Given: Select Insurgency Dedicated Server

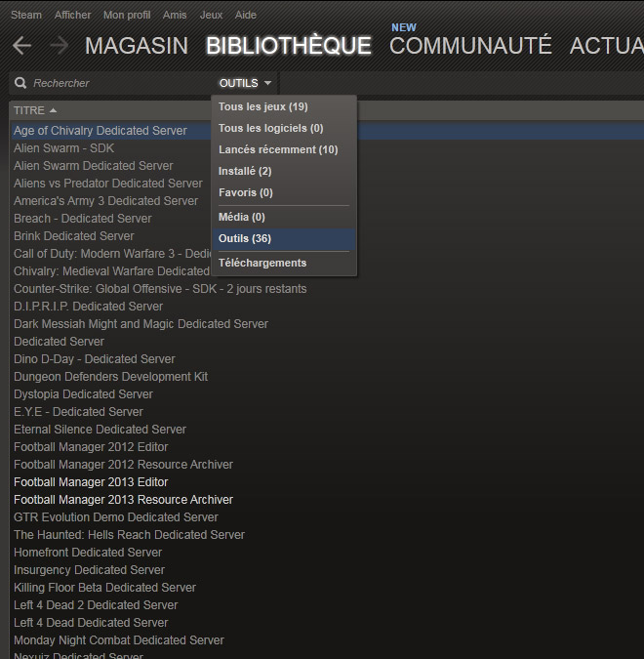Looking at the screenshot, I should pos(89,570).
